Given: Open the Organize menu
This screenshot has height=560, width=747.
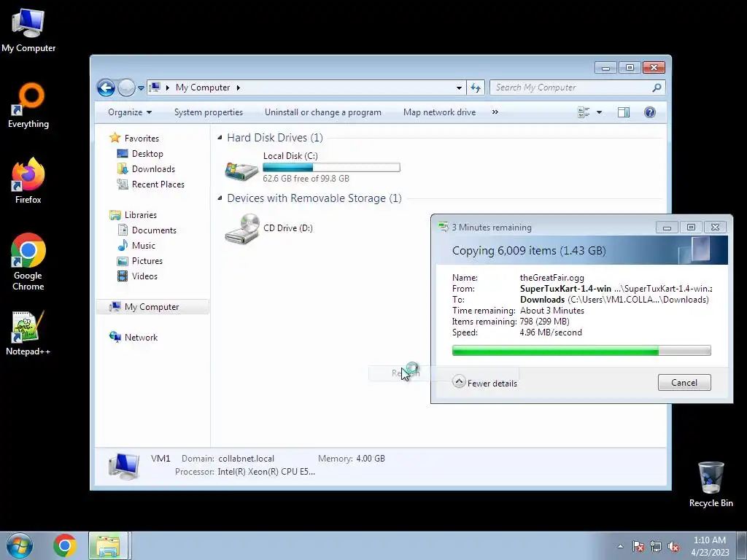Looking at the screenshot, I should coord(130,112).
